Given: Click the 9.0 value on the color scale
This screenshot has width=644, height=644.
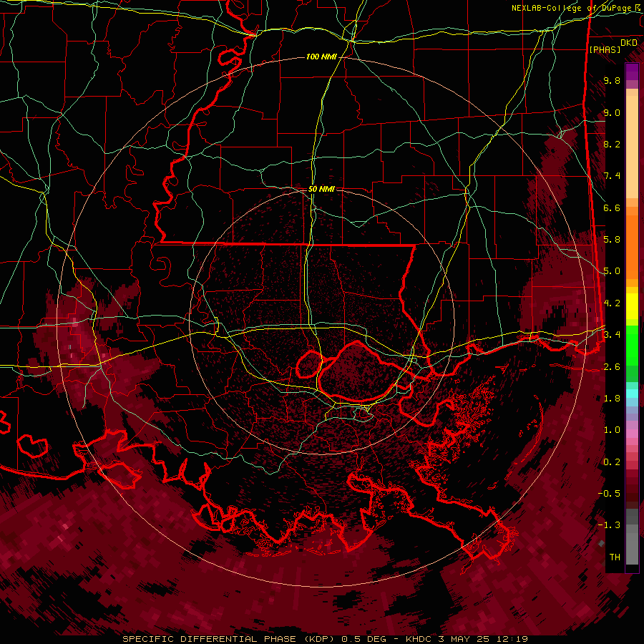Looking at the screenshot, I should coord(612,112).
